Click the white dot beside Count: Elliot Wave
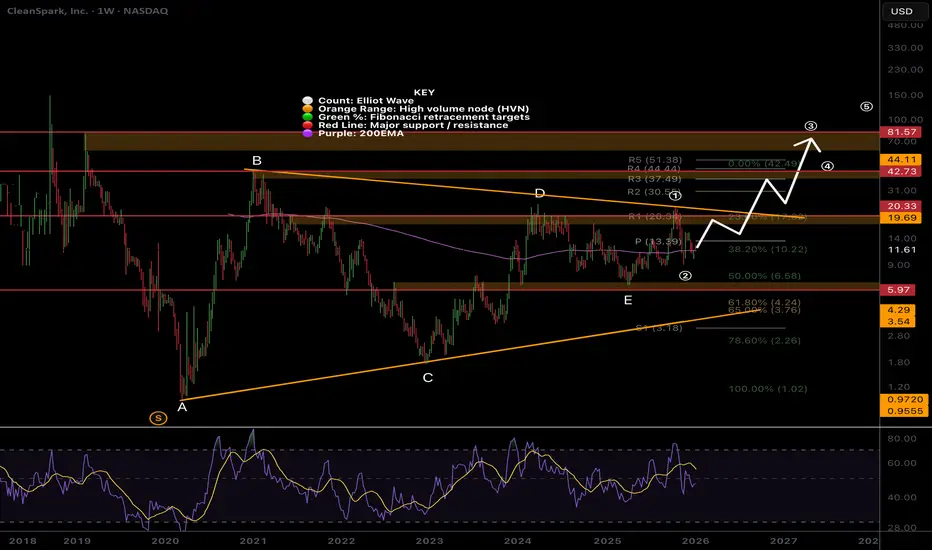Image resolution: width=932 pixels, height=550 pixels. (x=307, y=100)
